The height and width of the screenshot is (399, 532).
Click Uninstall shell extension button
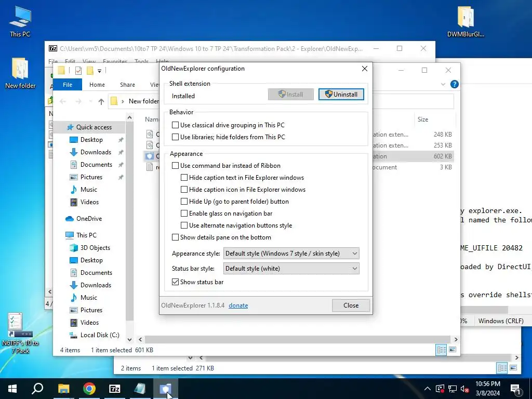click(341, 95)
